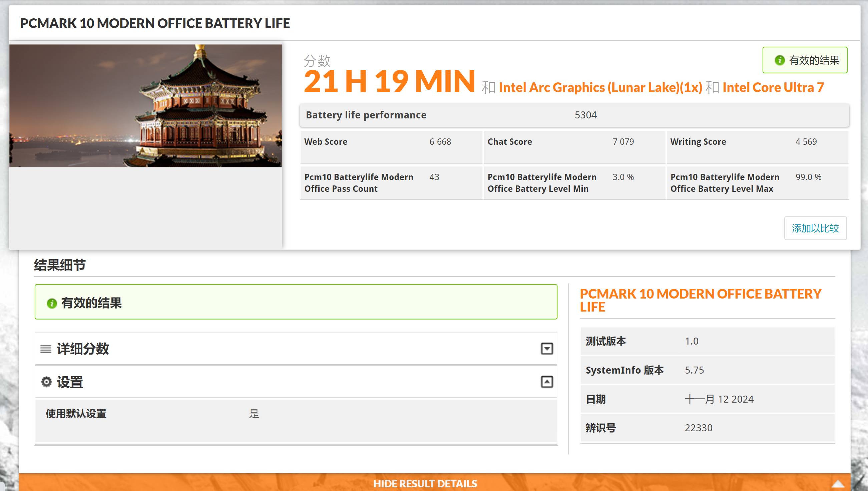Screen dimensions: 868x491
Task: Expand the 详细分数 section arrow
Action: 547,348
